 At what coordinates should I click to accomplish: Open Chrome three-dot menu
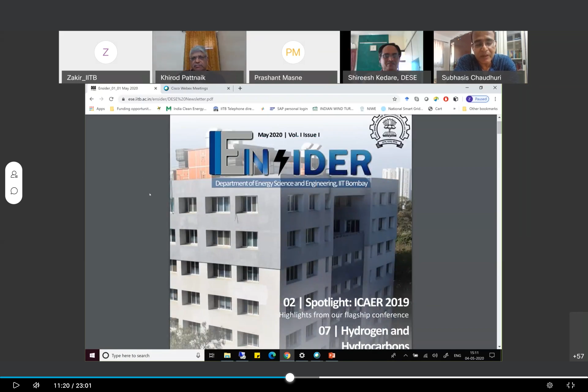495,99
